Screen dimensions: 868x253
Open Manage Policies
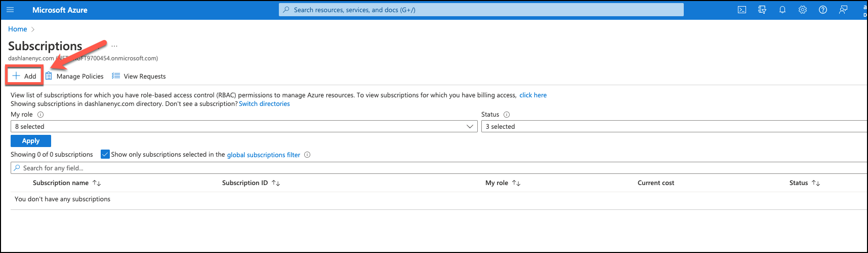point(74,76)
